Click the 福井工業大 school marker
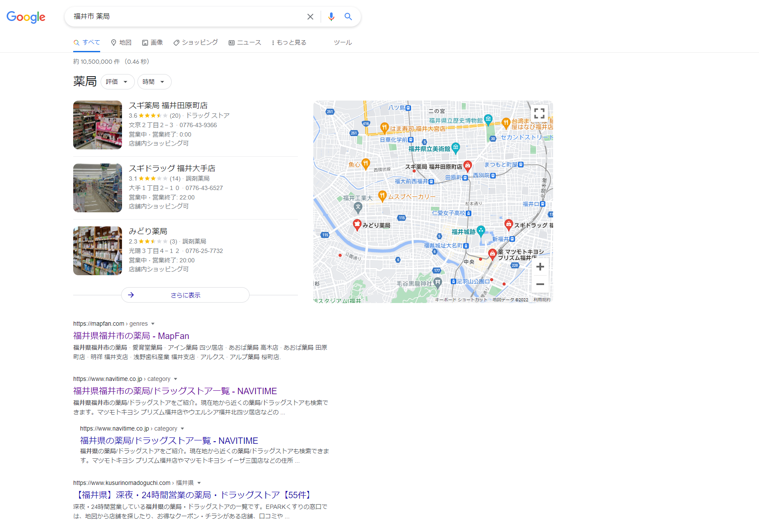 tap(358, 208)
